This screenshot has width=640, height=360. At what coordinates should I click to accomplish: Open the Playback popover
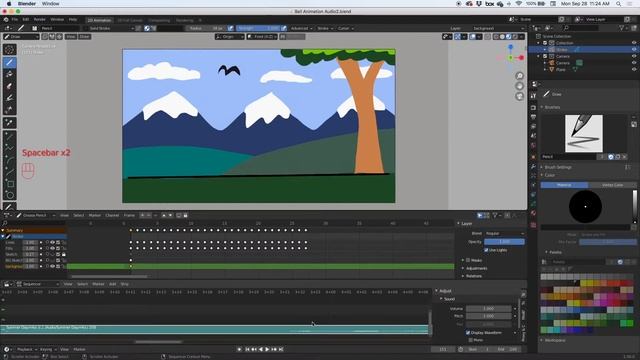pyautogui.click(x=27, y=349)
